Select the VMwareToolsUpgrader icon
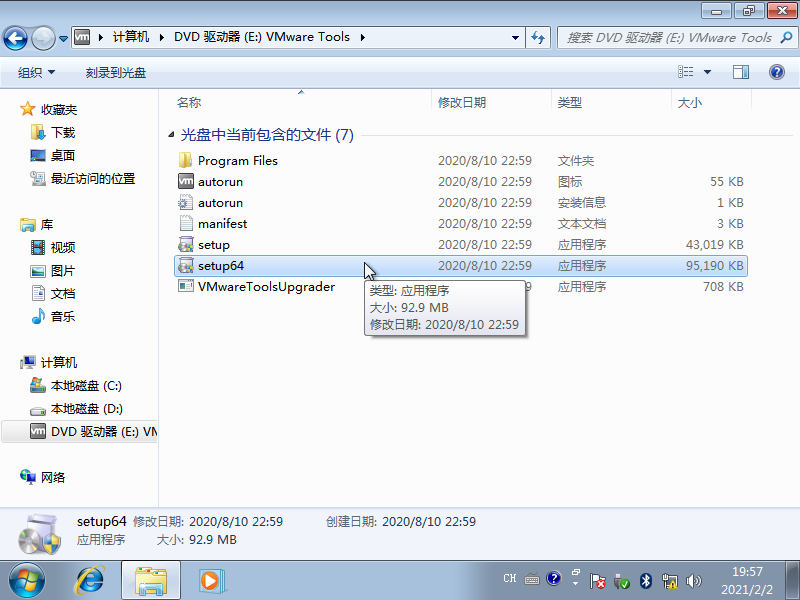The width and height of the screenshot is (800, 600). pos(186,286)
